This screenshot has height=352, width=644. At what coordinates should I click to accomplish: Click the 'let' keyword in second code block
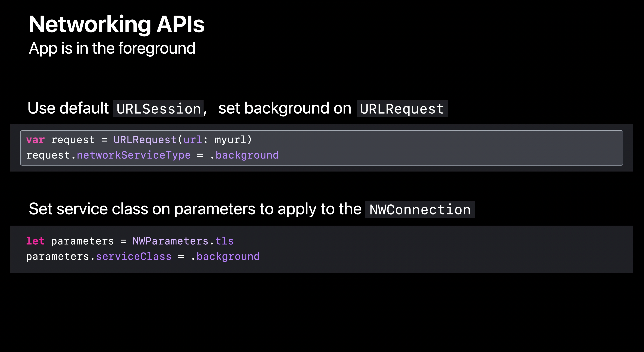coord(36,241)
